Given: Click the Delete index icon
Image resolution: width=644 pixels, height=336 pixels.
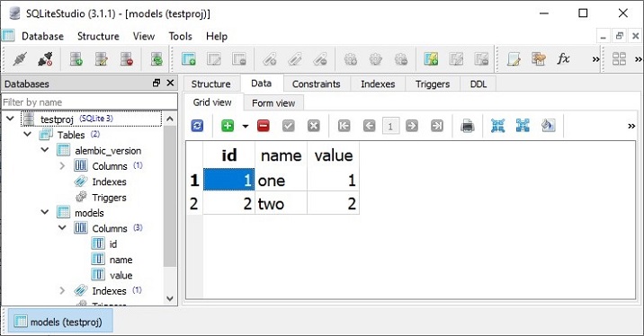Looking at the screenshot, I should click(320, 59).
